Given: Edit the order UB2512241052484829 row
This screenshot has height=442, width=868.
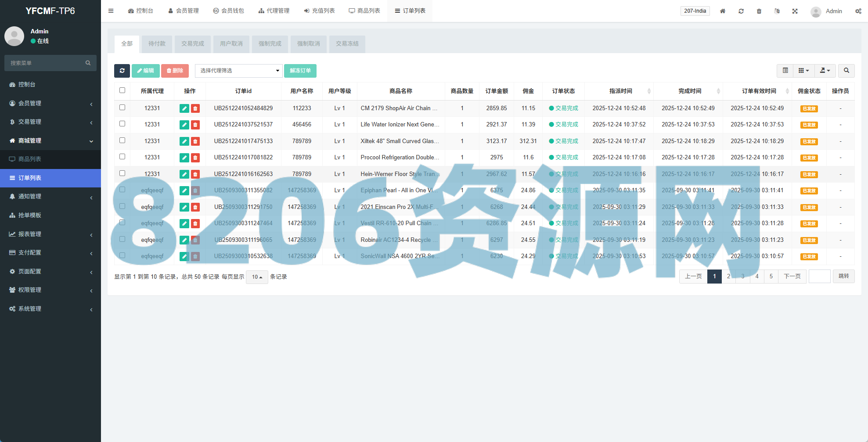Looking at the screenshot, I should click(184, 108).
